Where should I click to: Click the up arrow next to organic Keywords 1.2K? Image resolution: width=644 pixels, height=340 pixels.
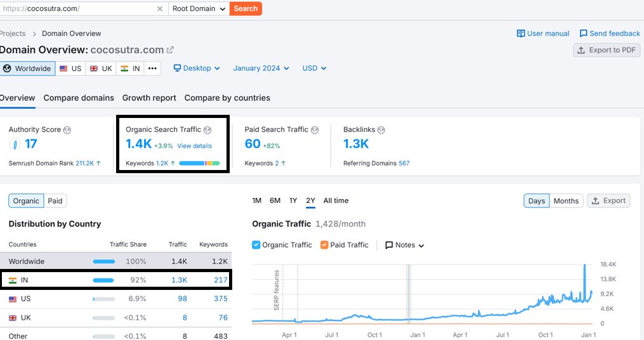tap(173, 163)
